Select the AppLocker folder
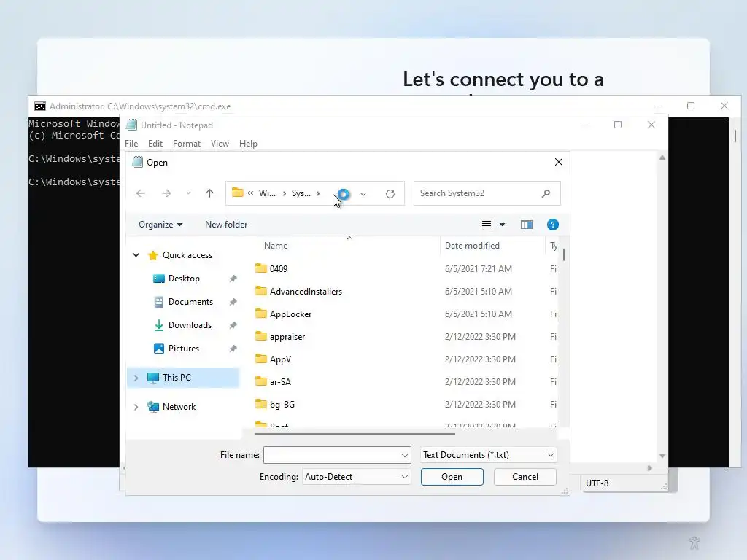 (290, 314)
